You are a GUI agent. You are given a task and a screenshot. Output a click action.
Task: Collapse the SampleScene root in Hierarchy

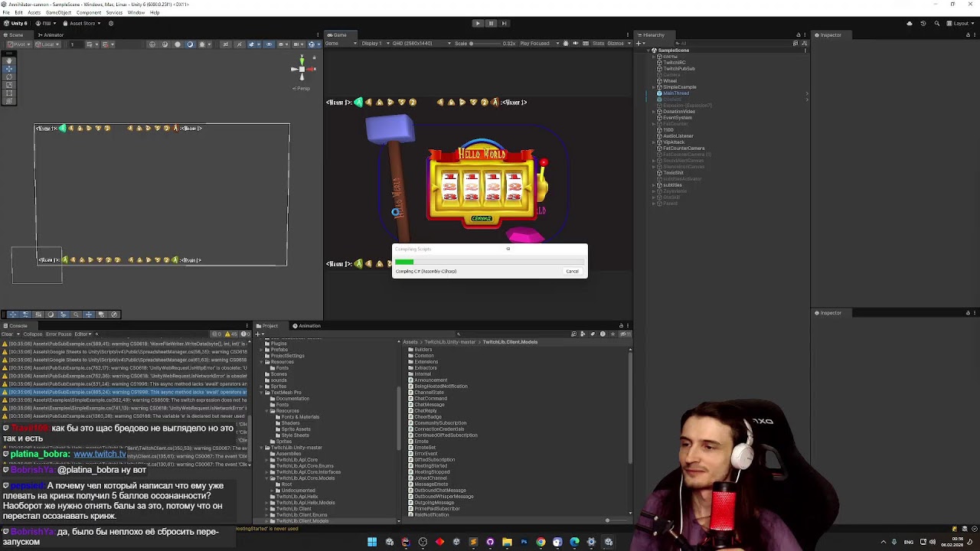(648, 51)
